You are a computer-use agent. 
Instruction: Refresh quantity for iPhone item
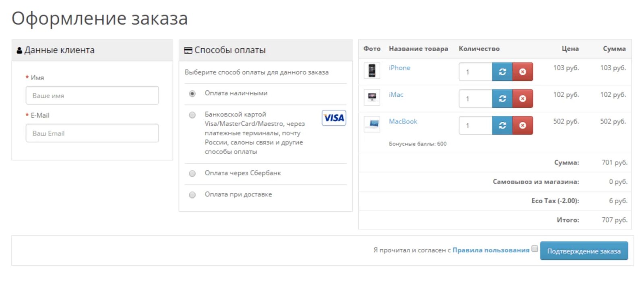click(x=502, y=72)
